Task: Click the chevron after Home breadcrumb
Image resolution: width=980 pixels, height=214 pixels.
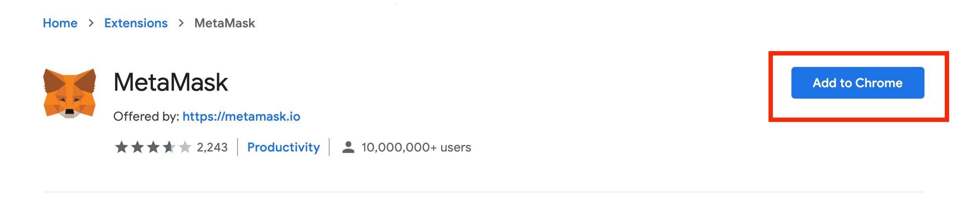Action: [x=91, y=23]
